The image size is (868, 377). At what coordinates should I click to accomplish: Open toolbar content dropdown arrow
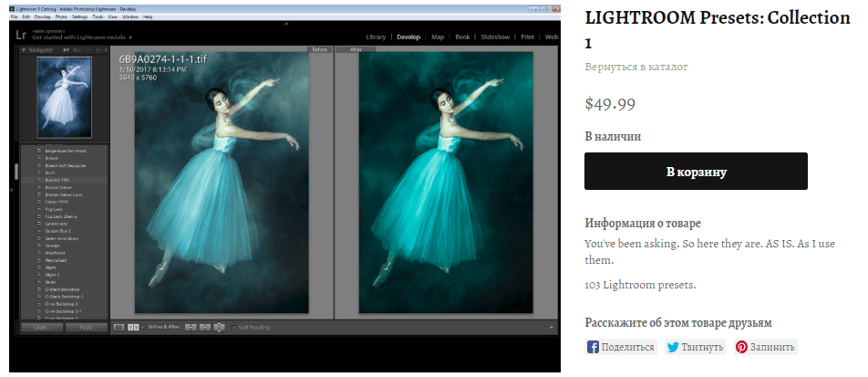tap(552, 328)
